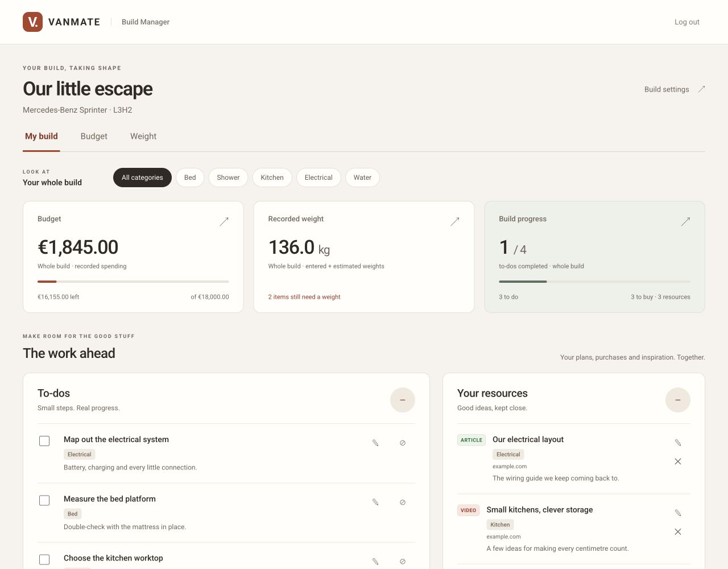Viewport: 728px width, 569px height.
Task: Mark 'Choose the kitchen worktop' as done
Action: click(x=44, y=560)
